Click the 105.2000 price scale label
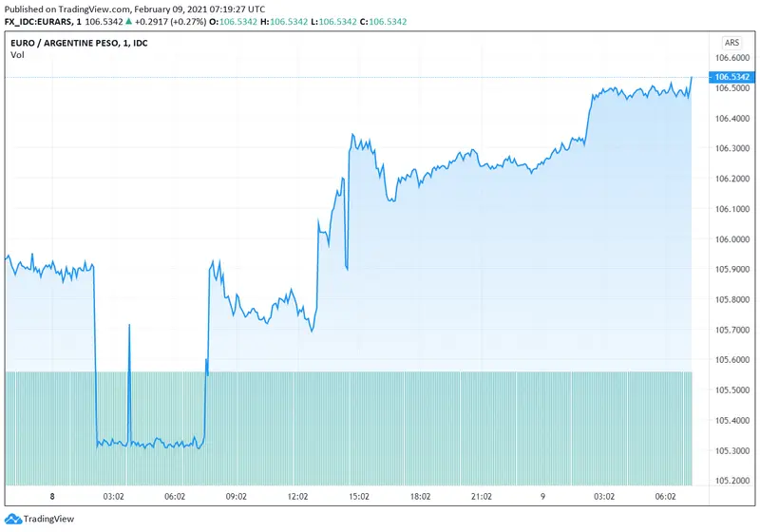Screen dimensions: 760x532 click(731, 481)
